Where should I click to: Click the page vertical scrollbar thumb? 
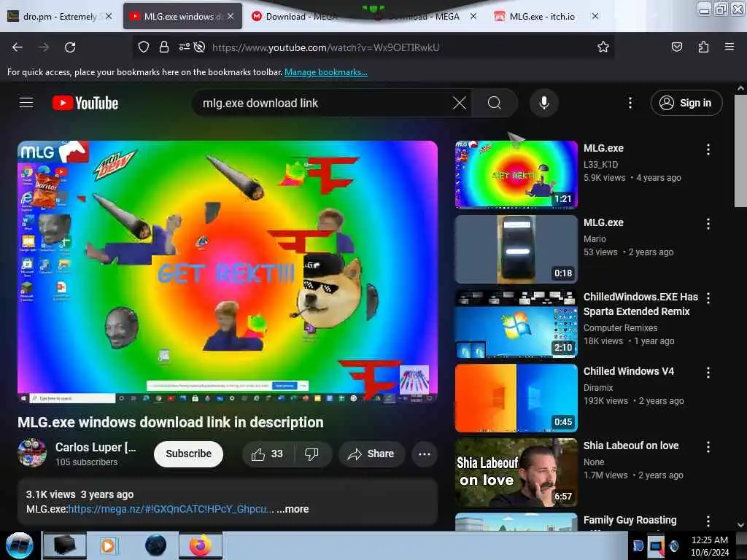coord(740,150)
